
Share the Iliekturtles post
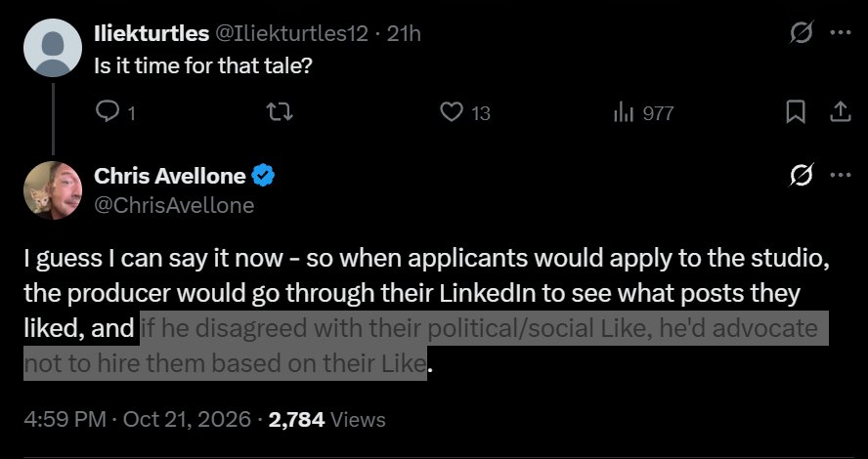pyautogui.click(x=840, y=112)
